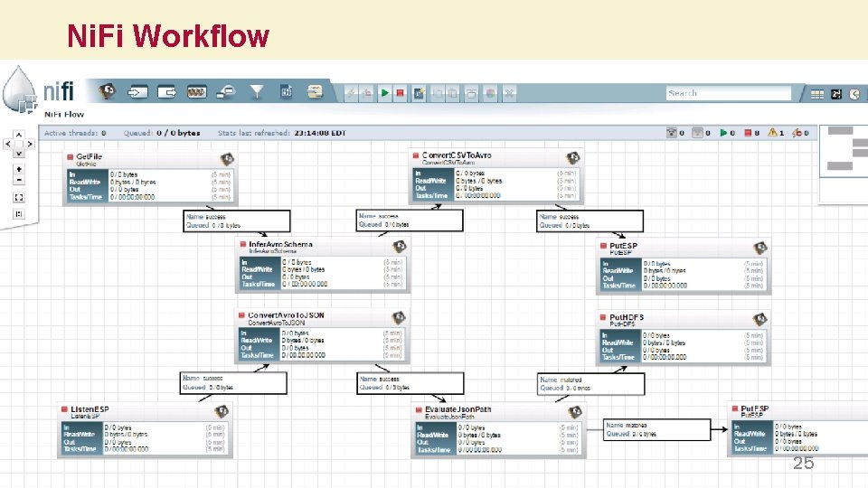868x488 pixels.
Task: Select the Output Port toolbar icon
Action: tap(166, 92)
